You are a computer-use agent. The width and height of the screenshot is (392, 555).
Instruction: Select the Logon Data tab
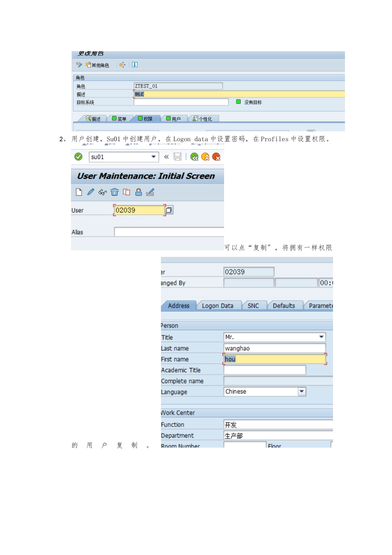pos(217,306)
